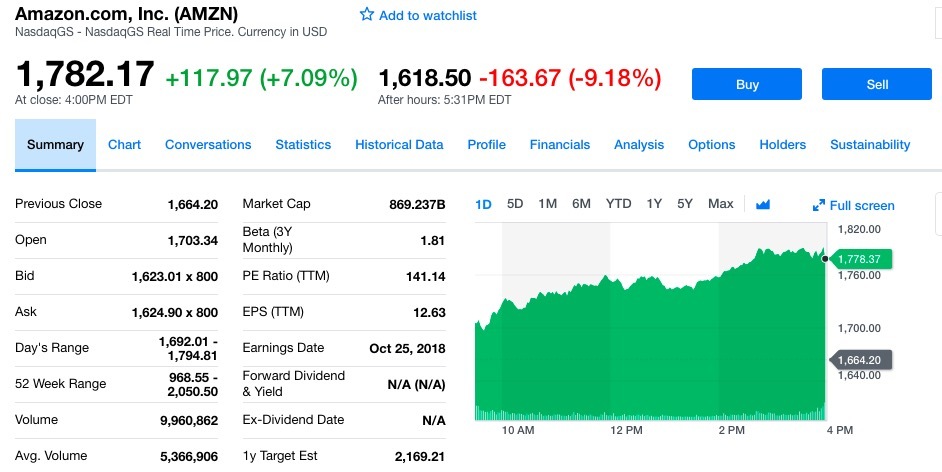Click the Add to watchlist star icon
942x472 pixels.
(367, 15)
